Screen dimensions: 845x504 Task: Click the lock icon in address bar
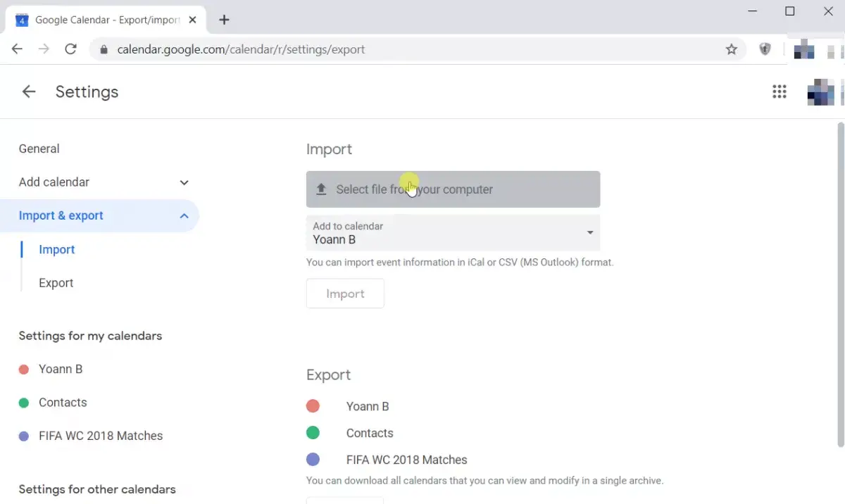pos(105,50)
